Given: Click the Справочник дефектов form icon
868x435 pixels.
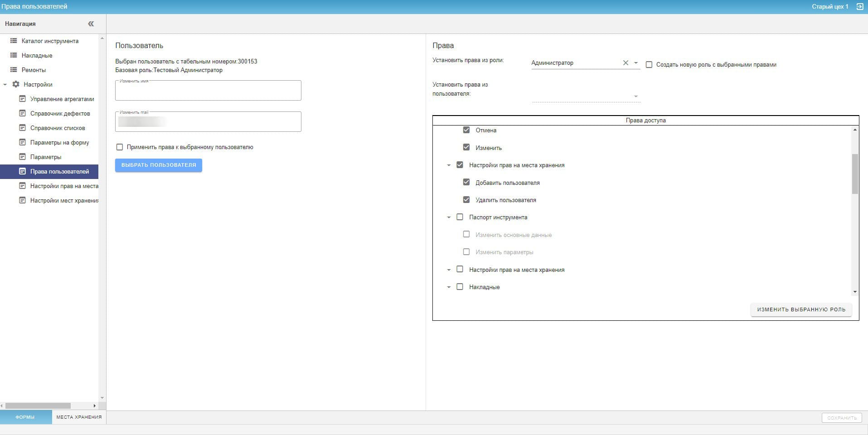Looking at the screenshot, I should tap(22, 113).
